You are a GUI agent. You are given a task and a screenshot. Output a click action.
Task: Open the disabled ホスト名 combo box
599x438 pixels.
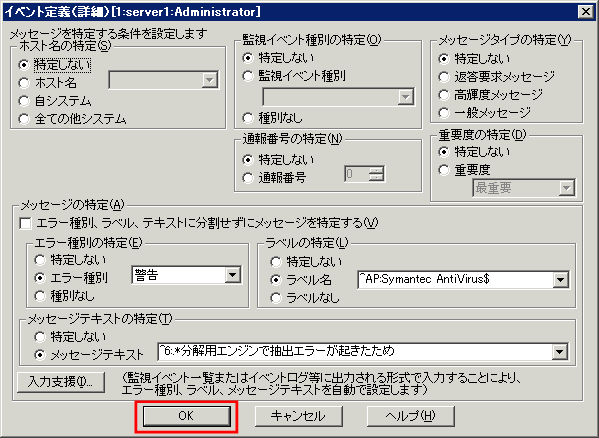(164, 80)
